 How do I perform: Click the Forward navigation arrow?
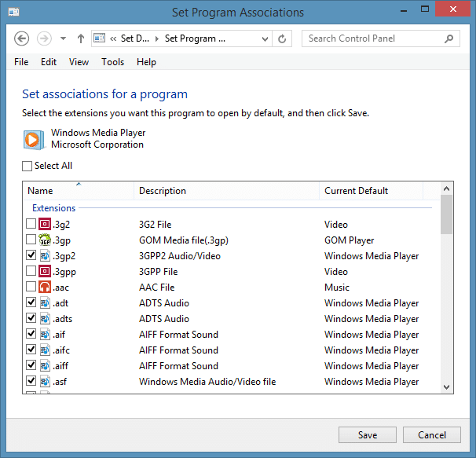(44, 38)
